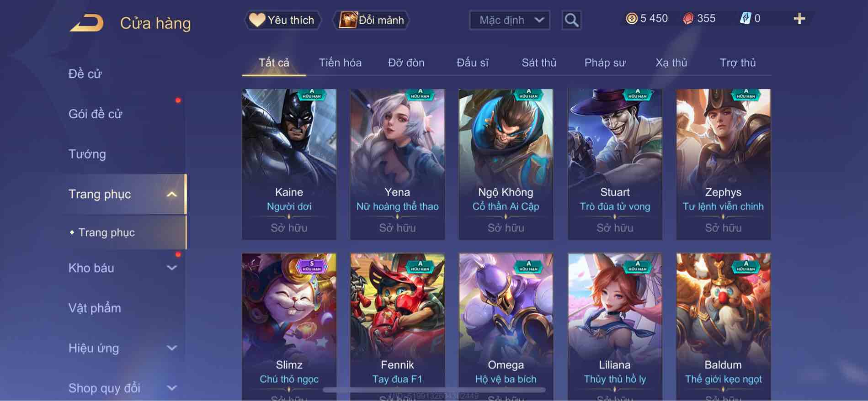Open Tướng in the sidebar
868x401 pixels.
[x=87, y=154]
